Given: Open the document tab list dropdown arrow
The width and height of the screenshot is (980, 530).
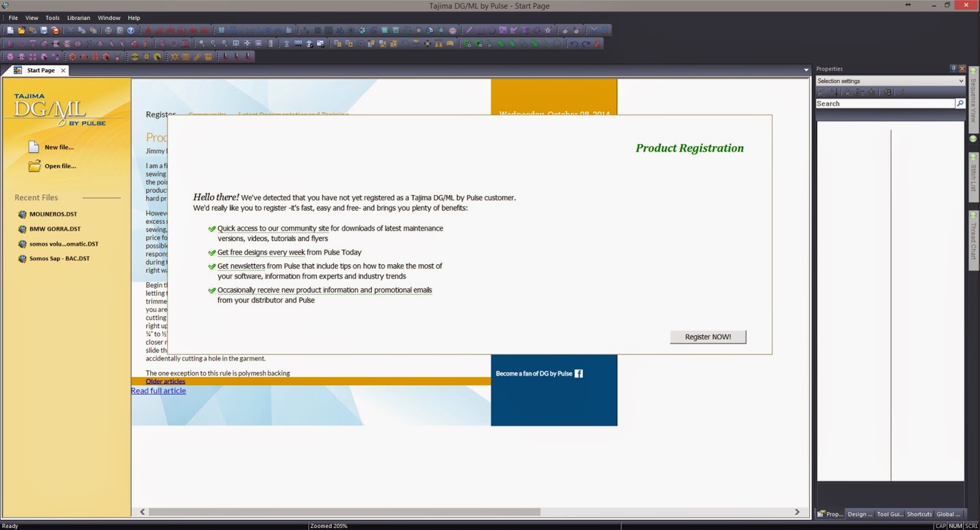Looking at the screenshot, I should [x=806, y=70].
